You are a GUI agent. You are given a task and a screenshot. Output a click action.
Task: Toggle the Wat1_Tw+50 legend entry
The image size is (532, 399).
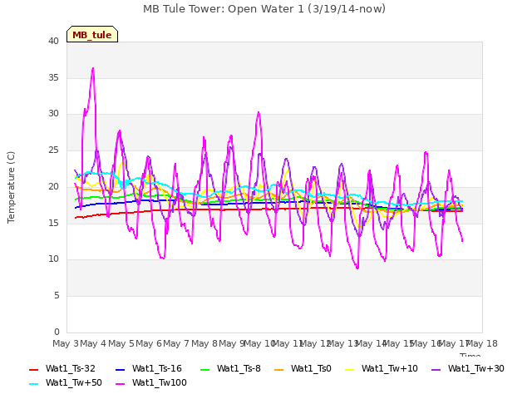(66, 382)
